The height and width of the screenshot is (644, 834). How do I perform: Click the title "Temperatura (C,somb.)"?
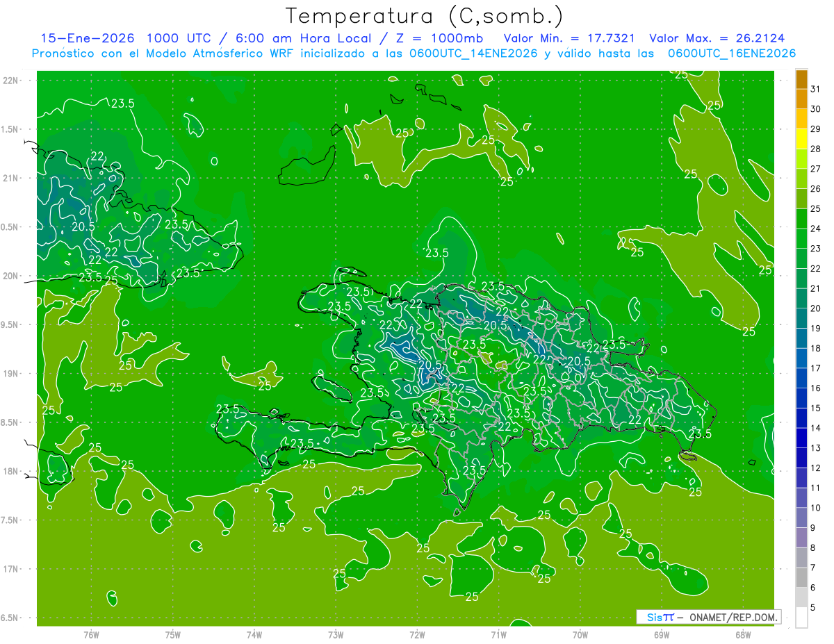424,17
